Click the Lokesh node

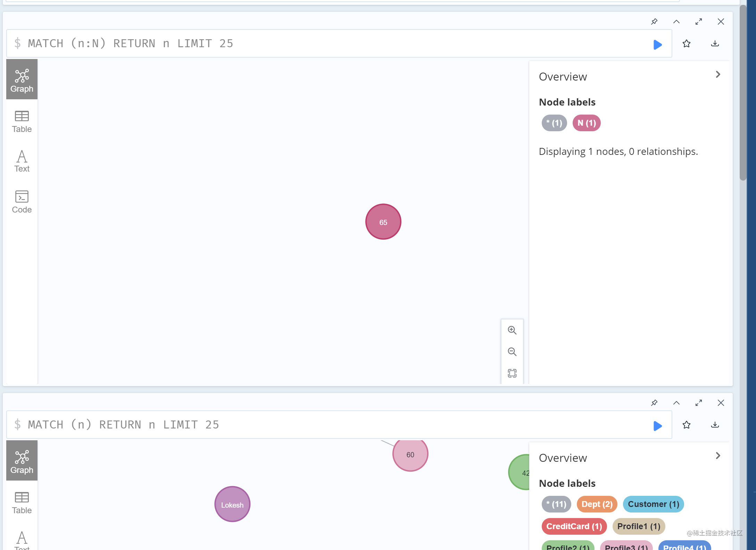[232, 504]
